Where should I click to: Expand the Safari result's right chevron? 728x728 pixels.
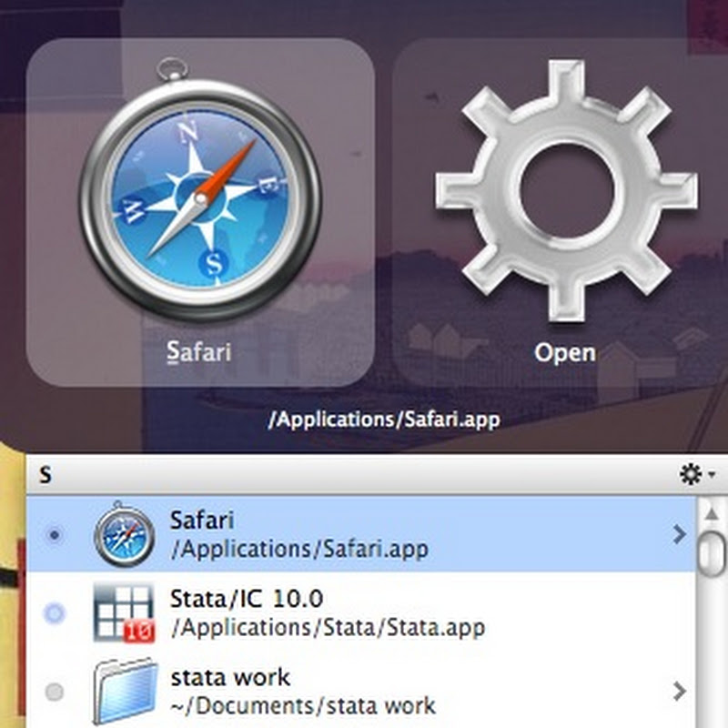(x=679, y=536)
